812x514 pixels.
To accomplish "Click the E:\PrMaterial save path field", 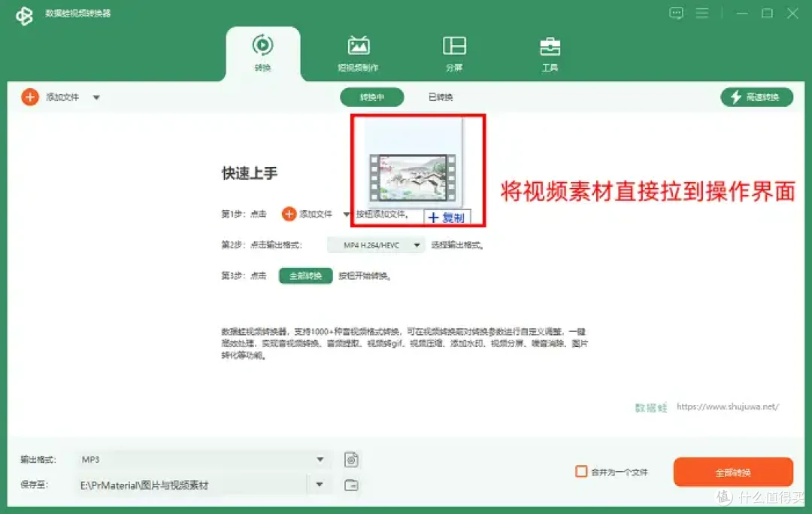I will (x=192, y=485).
